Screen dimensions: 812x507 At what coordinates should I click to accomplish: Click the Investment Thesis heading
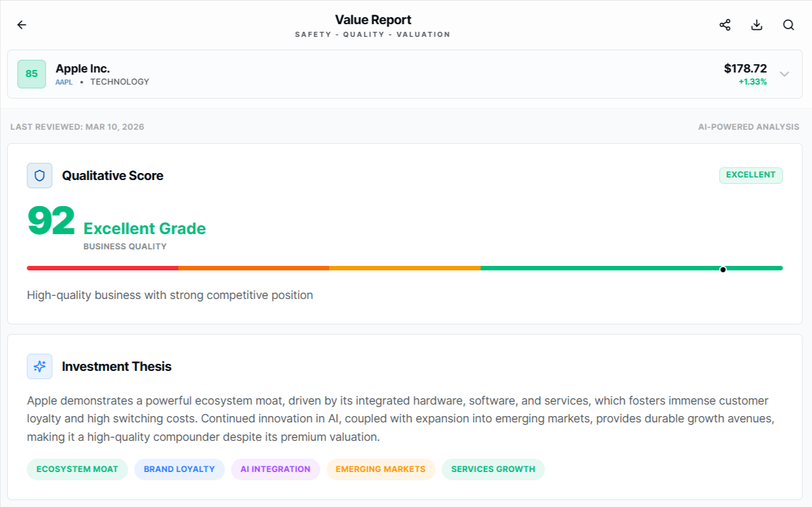[116, 366]
